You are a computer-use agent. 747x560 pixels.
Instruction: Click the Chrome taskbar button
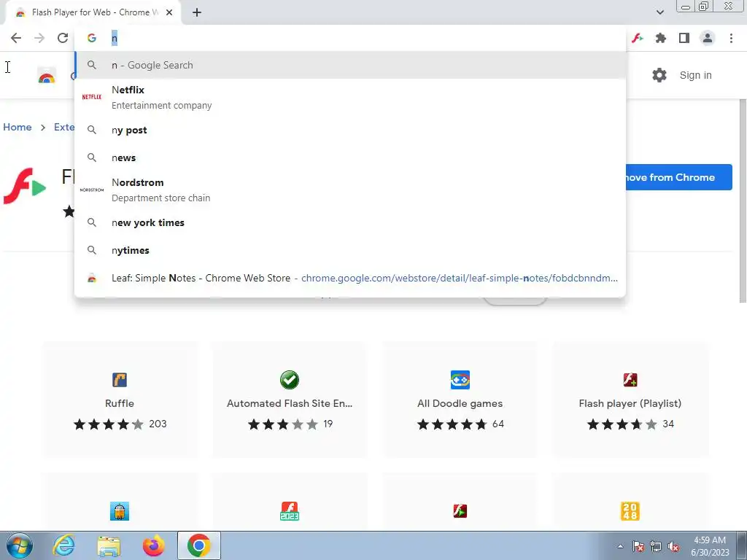pos(198,545)
